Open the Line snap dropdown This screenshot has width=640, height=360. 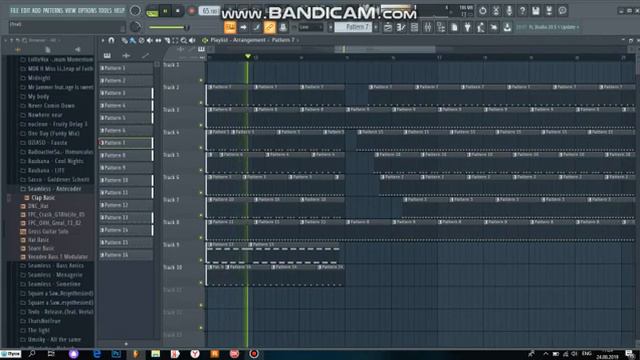click(x=311, y=27)
